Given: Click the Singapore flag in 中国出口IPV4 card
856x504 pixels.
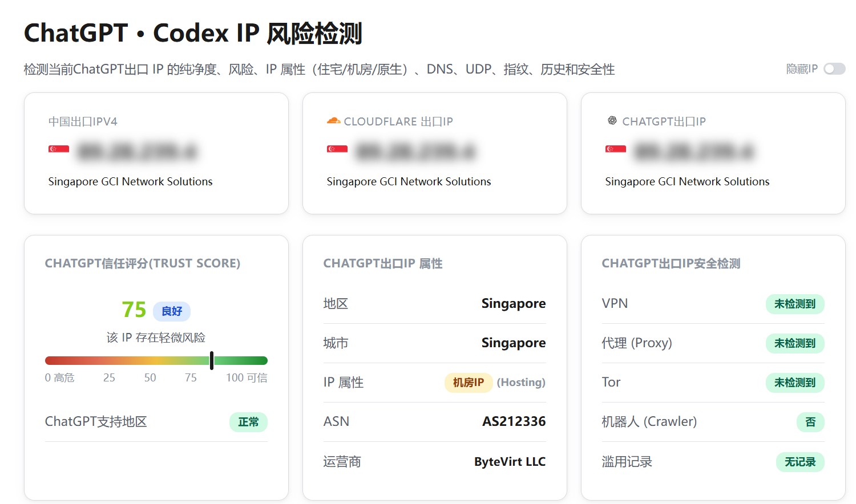Looking at the screenshot, I should [59, 149].
